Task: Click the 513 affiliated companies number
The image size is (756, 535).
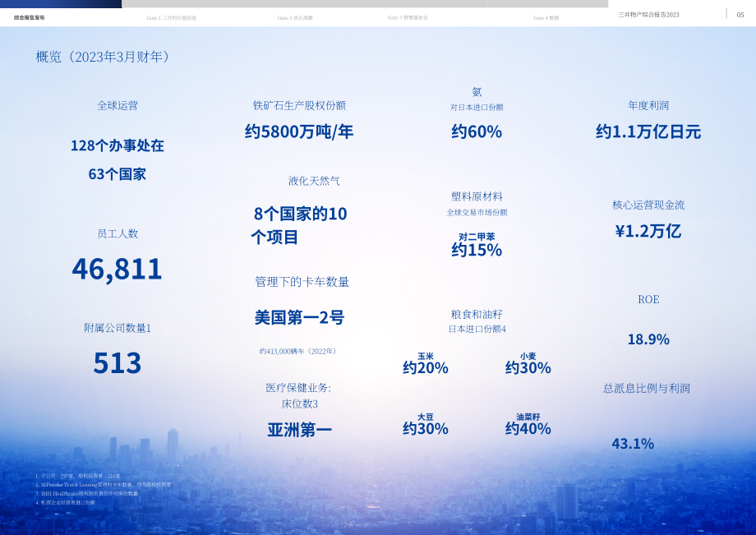Action: click(118, 363)
